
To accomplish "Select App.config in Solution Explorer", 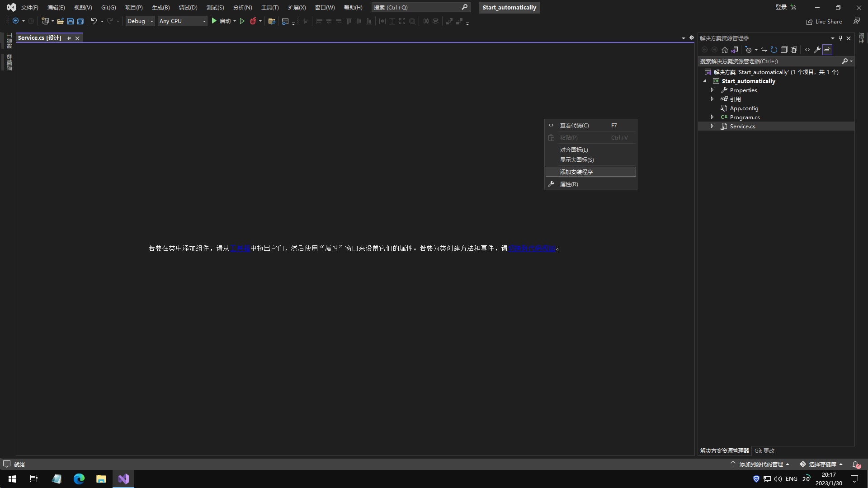I will [x=744, y=108].
